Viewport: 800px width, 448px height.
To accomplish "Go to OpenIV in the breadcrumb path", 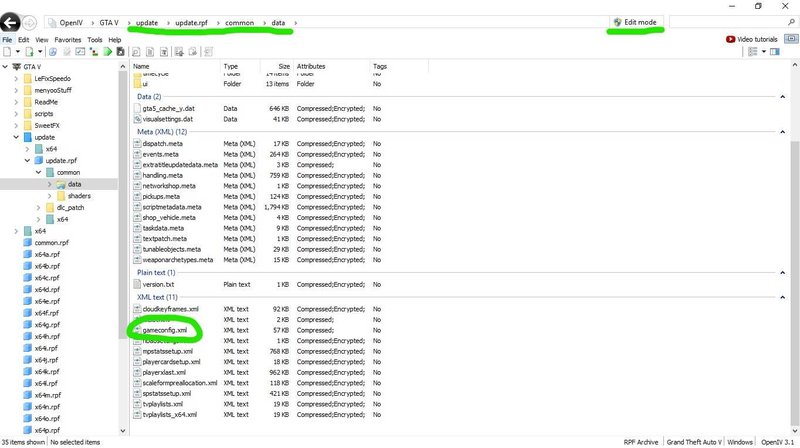I will click(71, 22).
